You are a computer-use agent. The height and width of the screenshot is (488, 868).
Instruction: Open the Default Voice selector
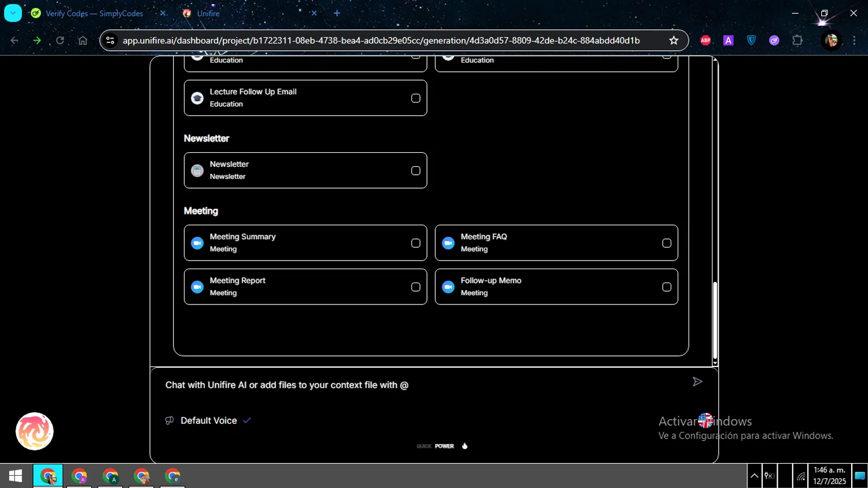208,421
